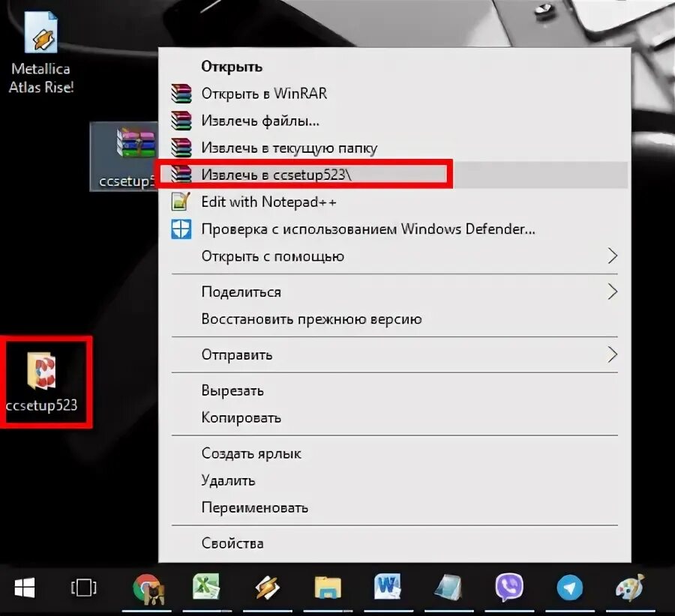Click WinRAR icon beside Извлечь в ccsetup523\
This screenshot has width=675, height=616.
pyautogui.click(x=181, y=174)
